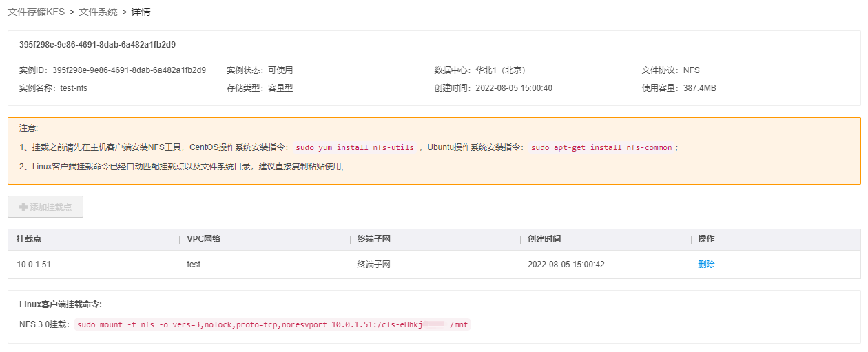Click the VPC network name test cell

pyautogui.click(x=194, y=265)
